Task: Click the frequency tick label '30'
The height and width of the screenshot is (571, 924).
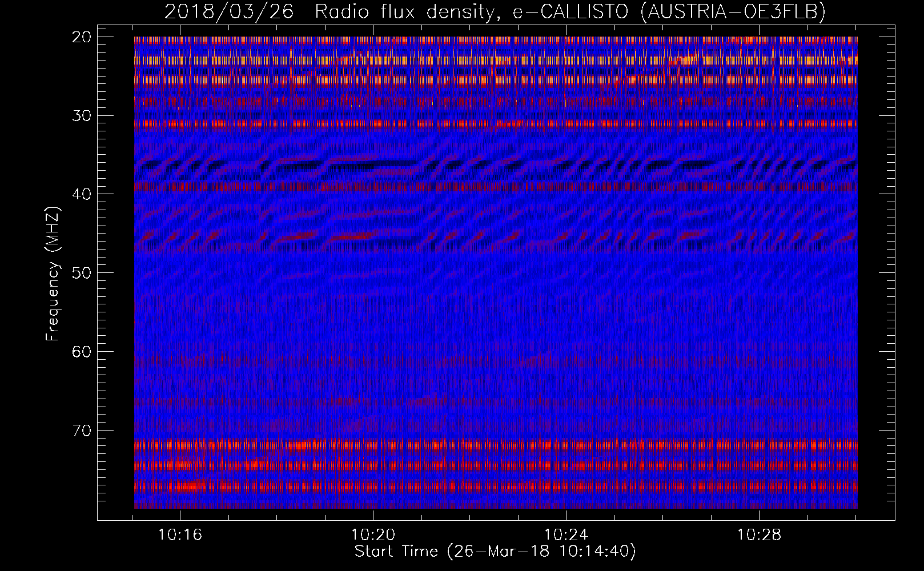Action: click(82, 115)
